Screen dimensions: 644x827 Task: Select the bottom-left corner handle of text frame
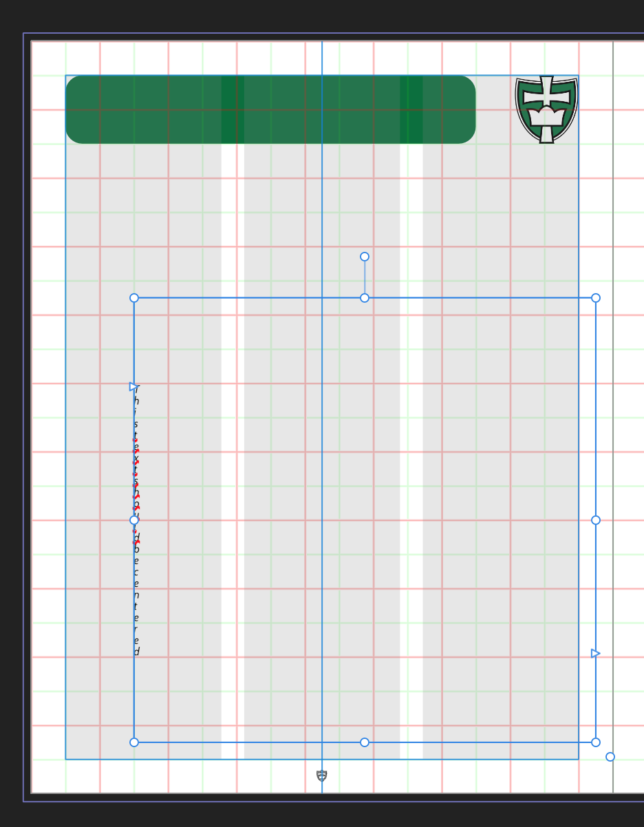pos(134,742)
